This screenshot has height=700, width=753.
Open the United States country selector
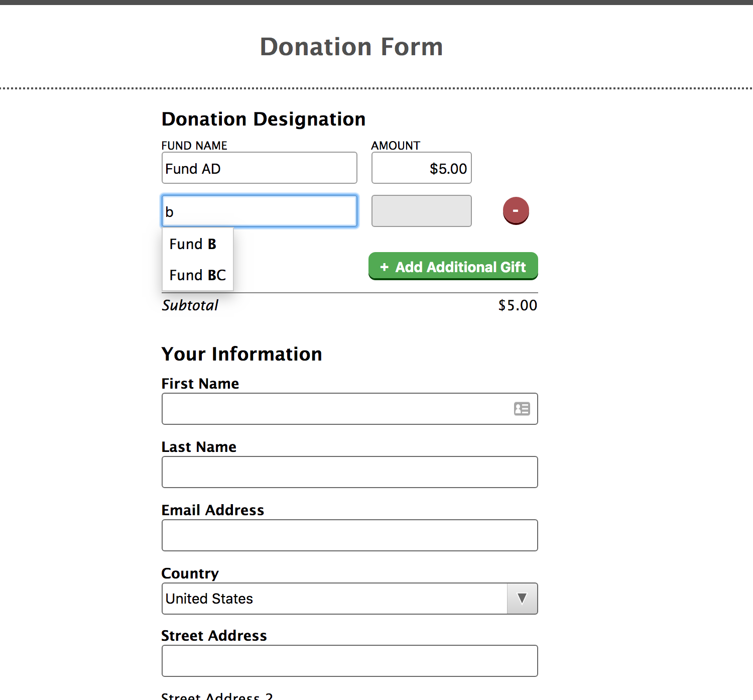pos(350,599)
